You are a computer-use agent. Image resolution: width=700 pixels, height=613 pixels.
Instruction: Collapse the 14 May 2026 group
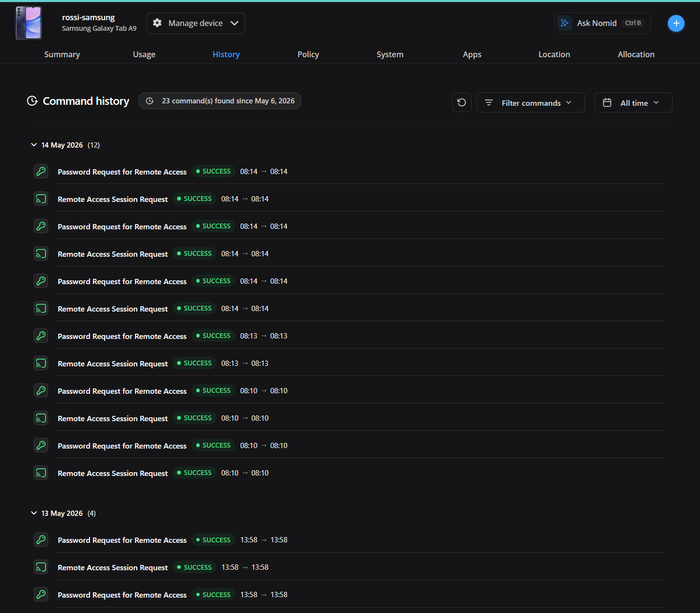click(x=34, y=145)
